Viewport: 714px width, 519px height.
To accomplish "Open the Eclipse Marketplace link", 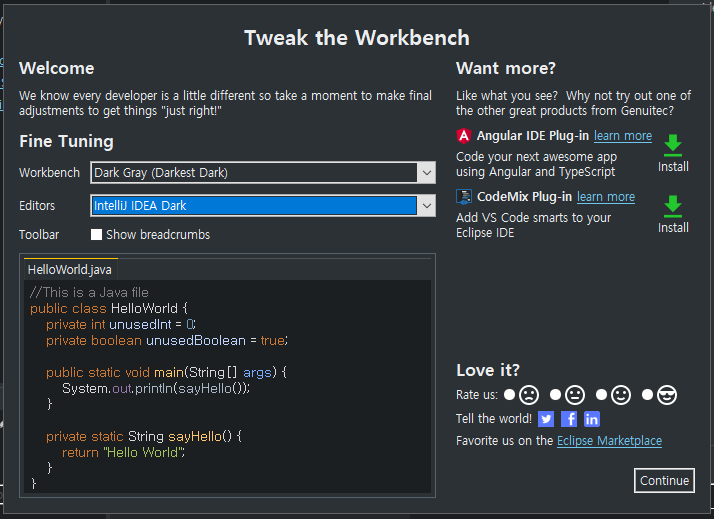I will tap(609, 441).
